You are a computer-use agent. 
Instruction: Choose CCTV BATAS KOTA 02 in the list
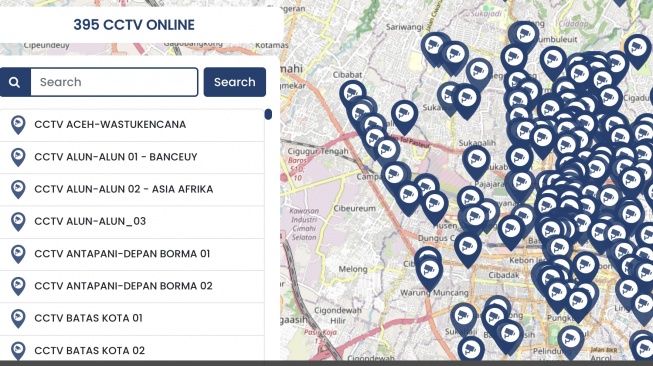tap(132, 349)
